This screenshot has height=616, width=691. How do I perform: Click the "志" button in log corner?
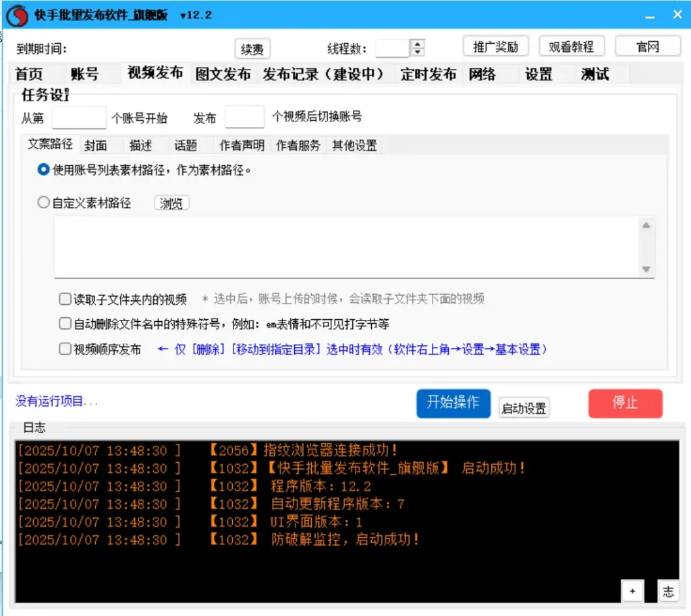(667, 591)
